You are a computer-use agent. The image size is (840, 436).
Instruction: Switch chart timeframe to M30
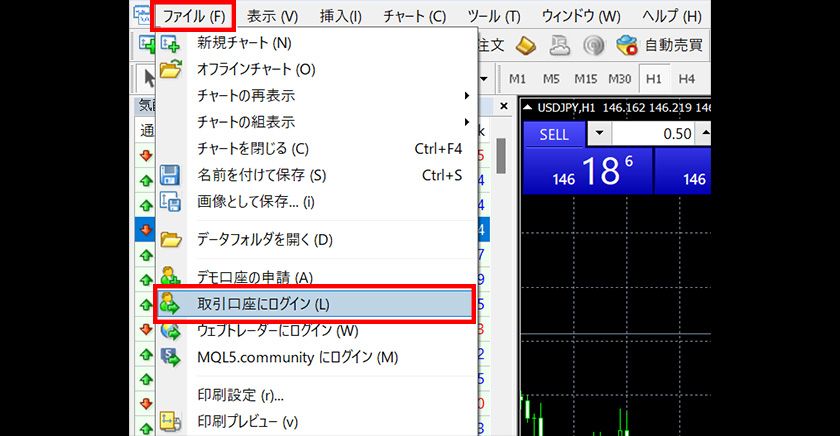[x=620, y=79]
